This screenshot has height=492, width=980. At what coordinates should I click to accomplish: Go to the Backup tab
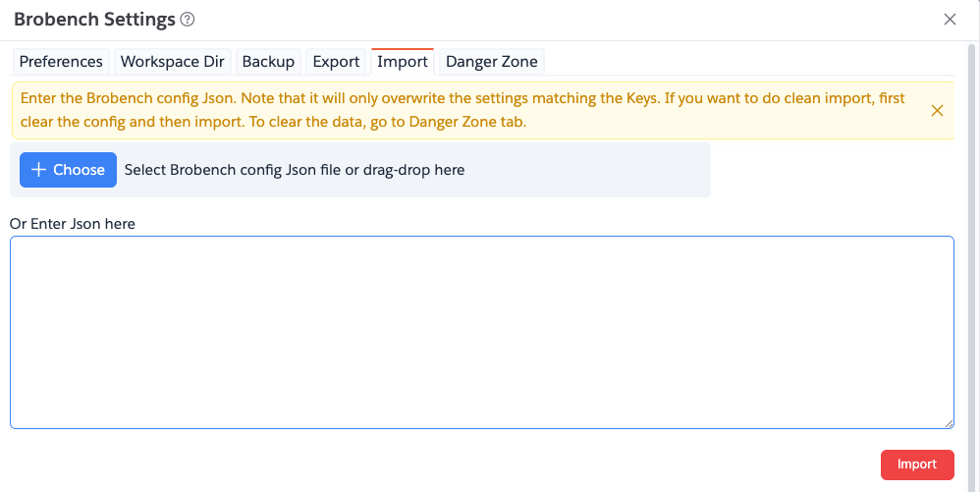pyautogui.click(x=268, y=62)
